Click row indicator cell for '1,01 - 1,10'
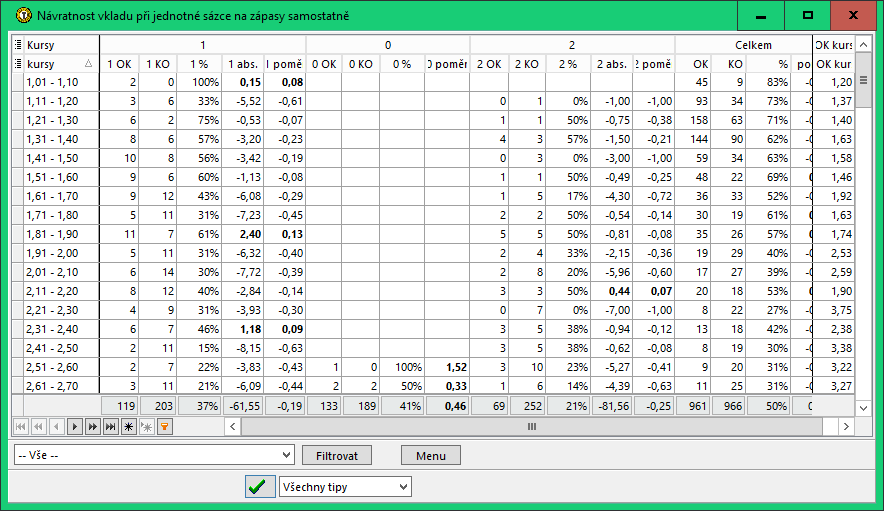The height and width of the screenshot is (511, 884). 18,82
